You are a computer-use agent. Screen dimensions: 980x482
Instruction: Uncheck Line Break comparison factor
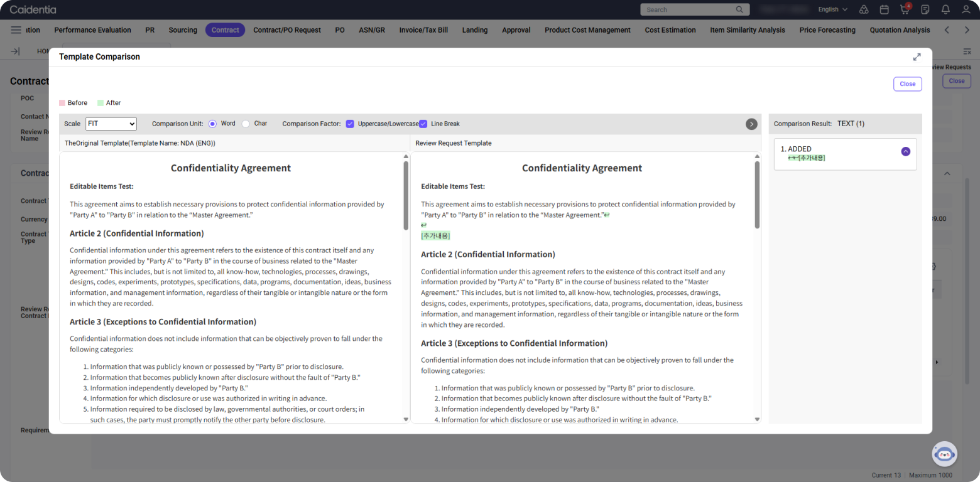pyautogui.click(x=423, y=124)
